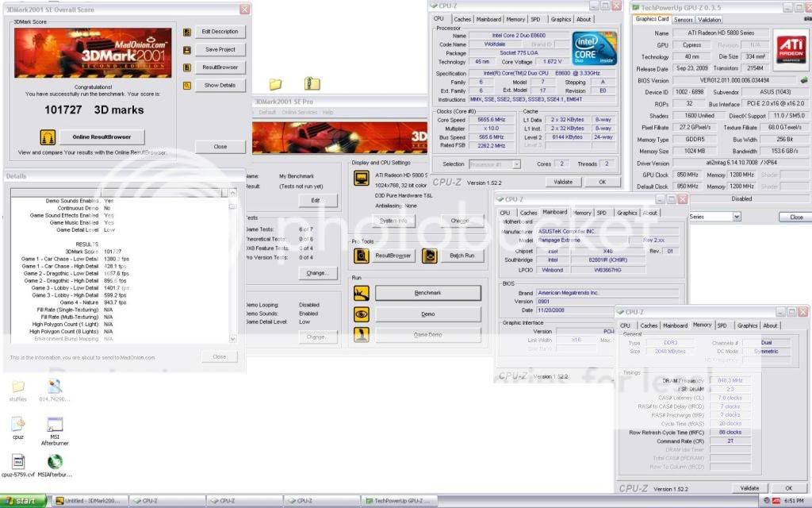812x508 pixels.
Task: Click OK in the CPU-Z Memory window
Action: (789, 488)
